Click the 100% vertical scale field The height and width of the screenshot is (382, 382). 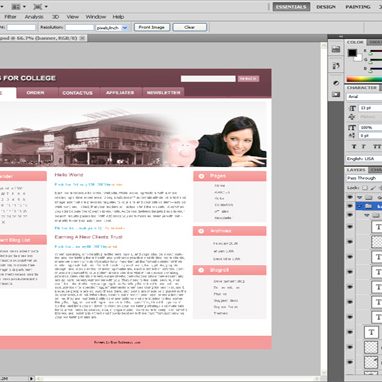370,127
